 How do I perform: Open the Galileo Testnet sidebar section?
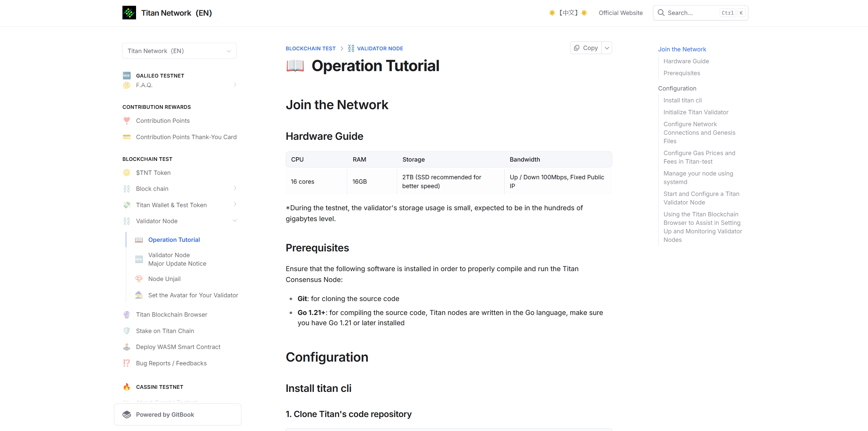coord(160,76)
